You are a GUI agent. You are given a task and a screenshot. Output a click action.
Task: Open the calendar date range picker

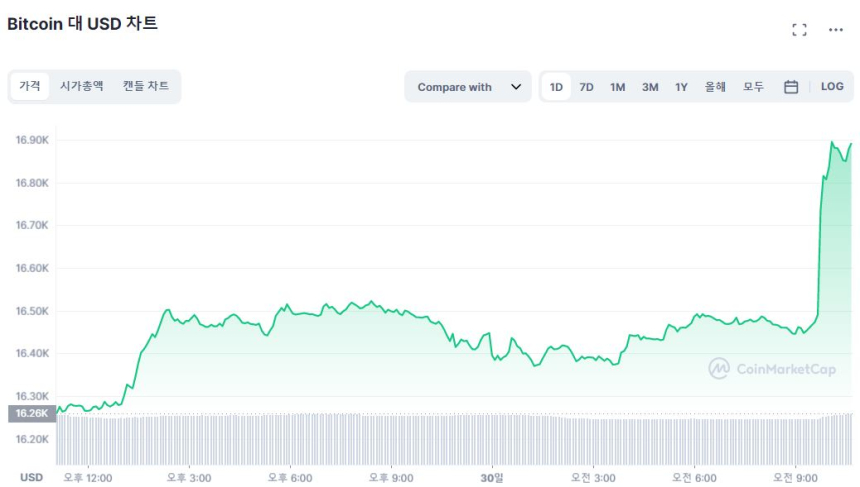790,87
